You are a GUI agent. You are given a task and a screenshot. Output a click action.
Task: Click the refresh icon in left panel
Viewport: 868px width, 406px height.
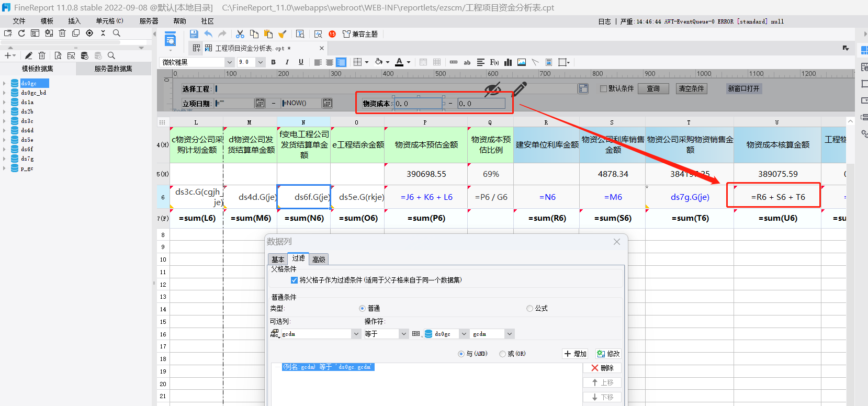click(21, 33)
